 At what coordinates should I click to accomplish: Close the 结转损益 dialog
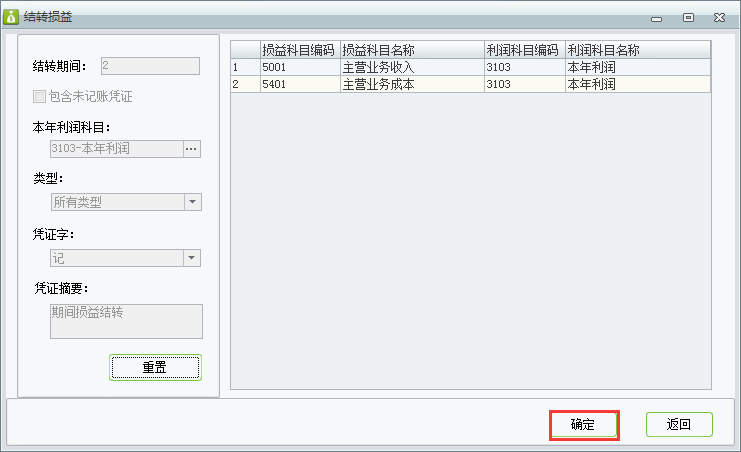coord(719,17)
